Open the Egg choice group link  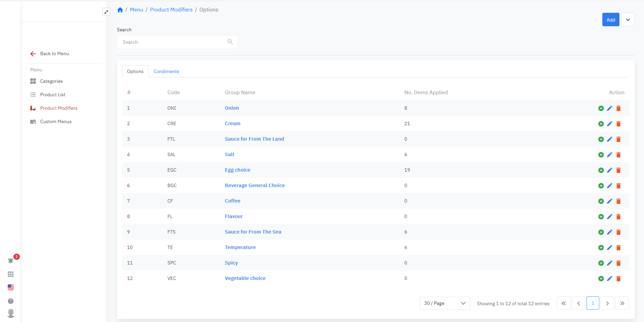pos(237,170)
